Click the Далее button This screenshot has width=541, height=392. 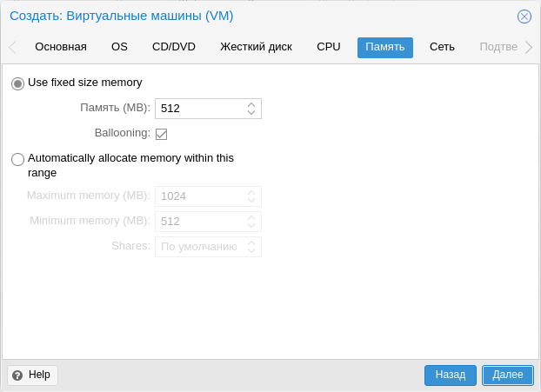coord(508,375)
